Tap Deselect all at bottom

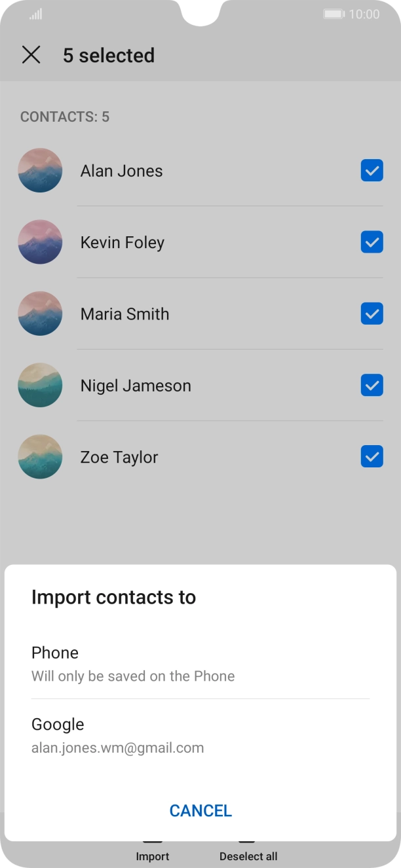click(x=248, y=852)
